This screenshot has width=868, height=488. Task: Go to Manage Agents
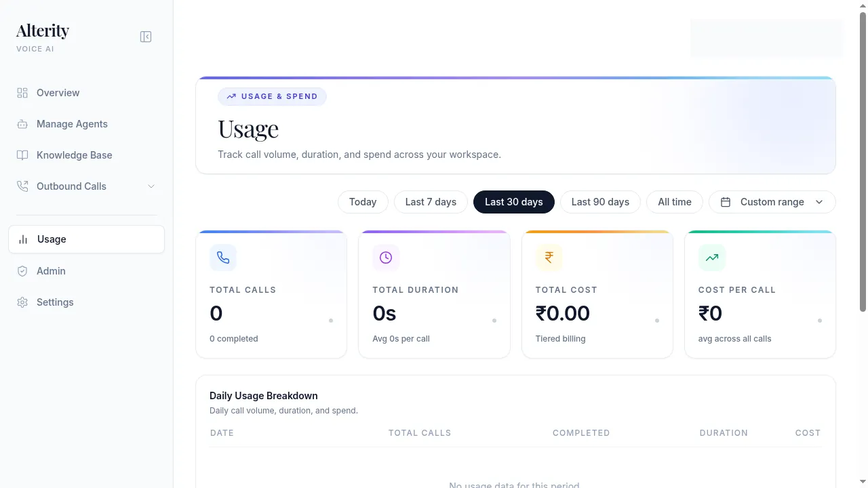pos(86,124)
